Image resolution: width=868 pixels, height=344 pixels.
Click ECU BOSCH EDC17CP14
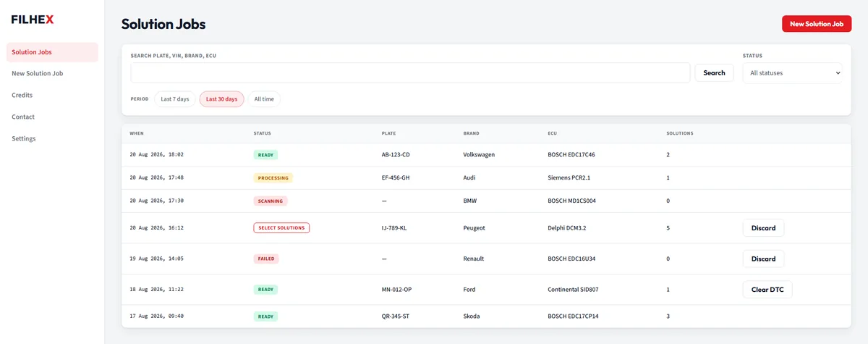(x=574, y=316)
